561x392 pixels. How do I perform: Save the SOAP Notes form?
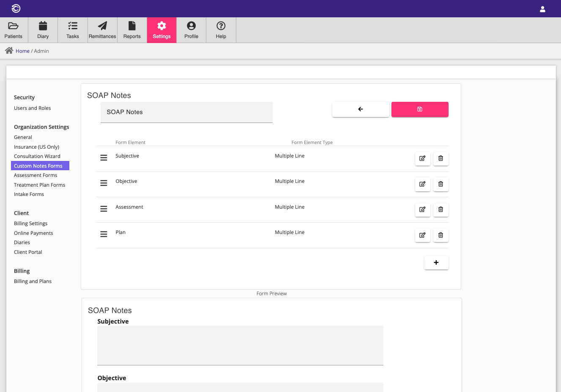tap(419, 109)
